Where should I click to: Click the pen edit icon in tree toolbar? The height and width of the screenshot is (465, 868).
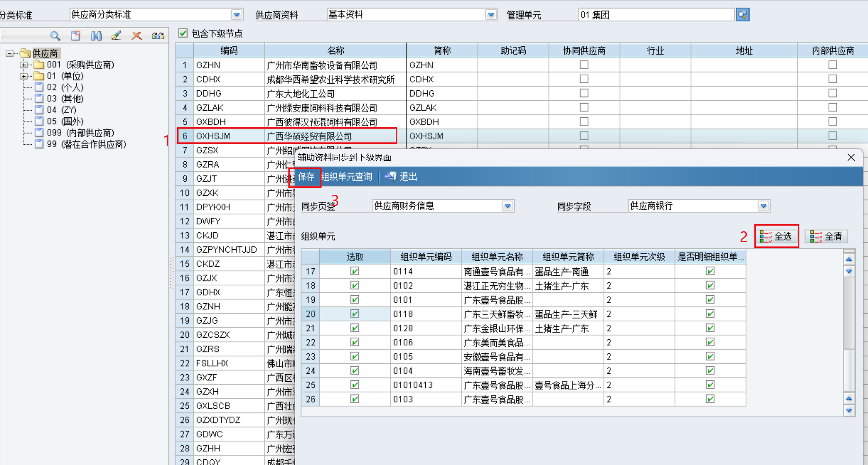point(116,35)
